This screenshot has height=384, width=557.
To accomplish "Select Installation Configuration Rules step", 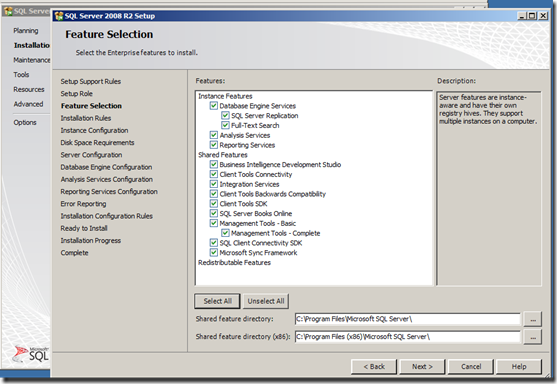I will 107,216.
